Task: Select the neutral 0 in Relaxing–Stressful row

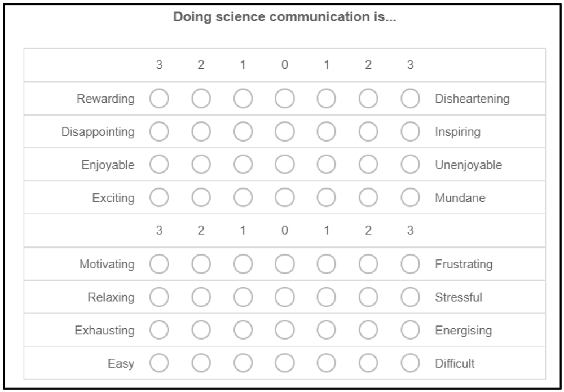Action: tap(284, 297)
